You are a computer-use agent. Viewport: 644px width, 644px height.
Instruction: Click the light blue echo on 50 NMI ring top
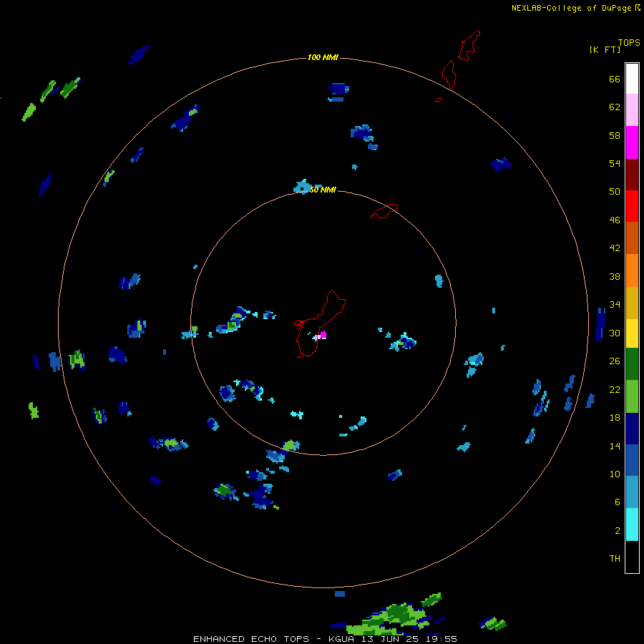(x=304, y=187)
